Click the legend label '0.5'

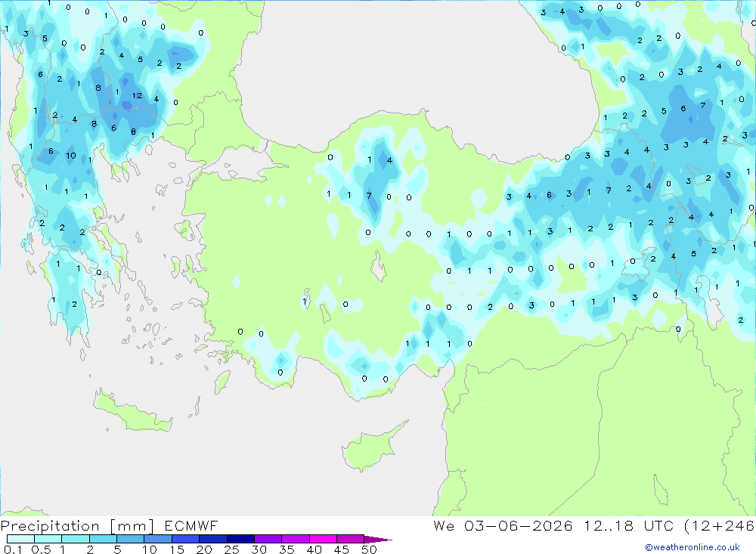[41, 549]
